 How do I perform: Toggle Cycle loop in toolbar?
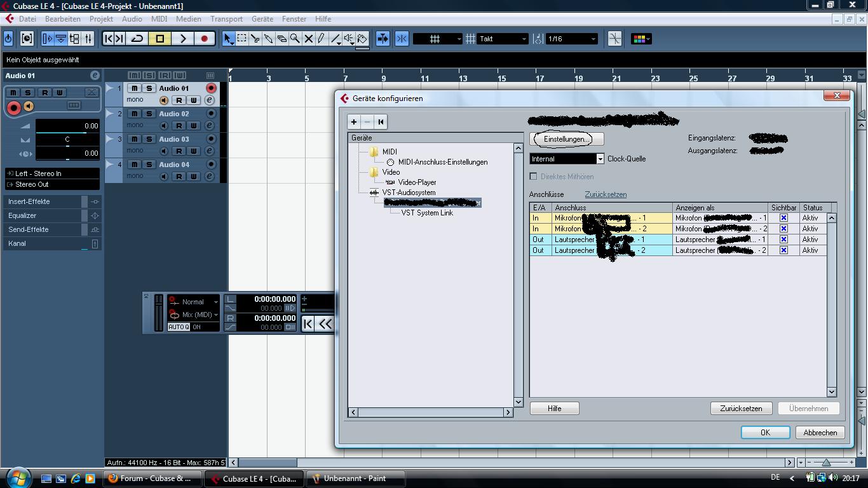tap(137, 39)
